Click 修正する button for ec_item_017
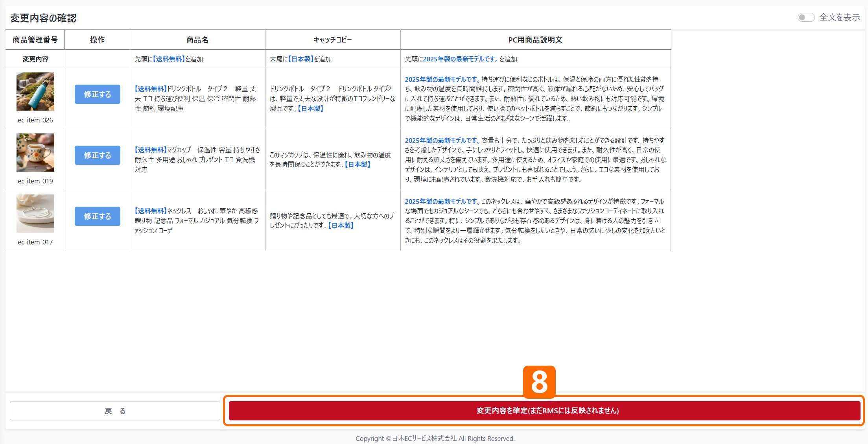 (x=98, y=216)
